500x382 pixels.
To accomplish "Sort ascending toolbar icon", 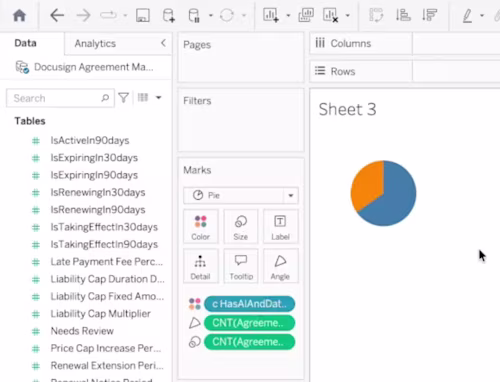I will pos(403,15).
